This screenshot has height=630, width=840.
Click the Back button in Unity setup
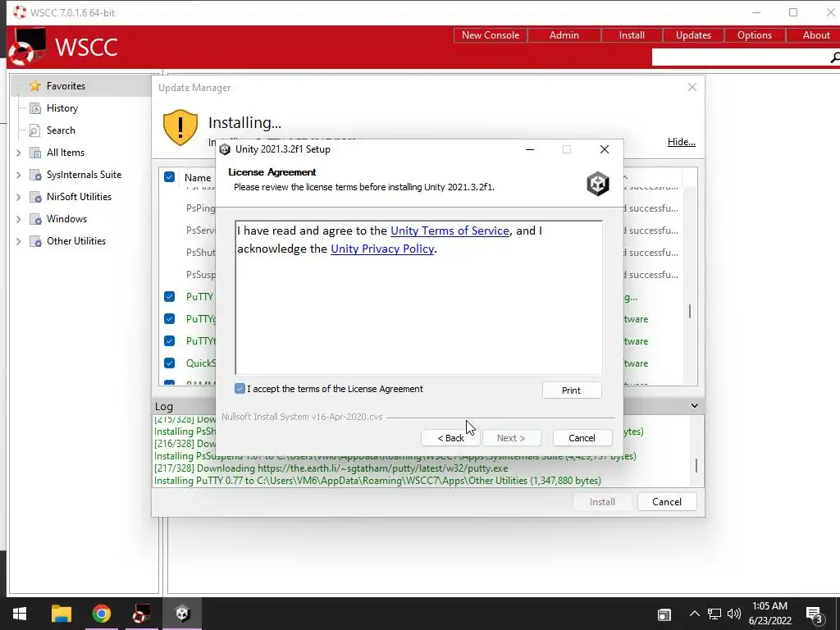[450, 438]
